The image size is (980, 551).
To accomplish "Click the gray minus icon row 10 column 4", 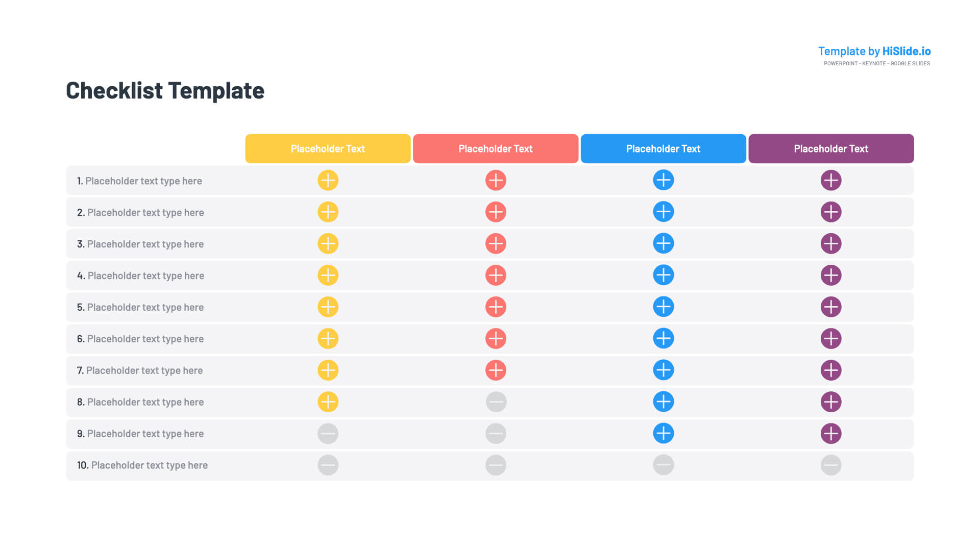I will [830, 465].
